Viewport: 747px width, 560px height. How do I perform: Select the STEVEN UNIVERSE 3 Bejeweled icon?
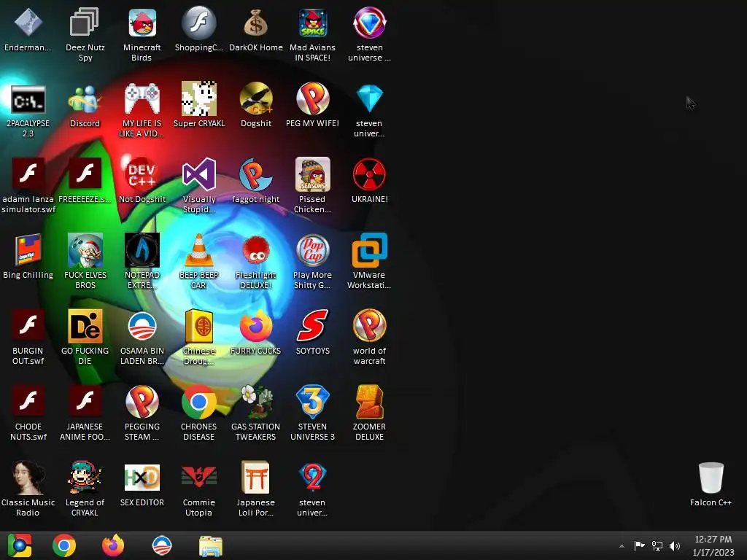[312, 402]
